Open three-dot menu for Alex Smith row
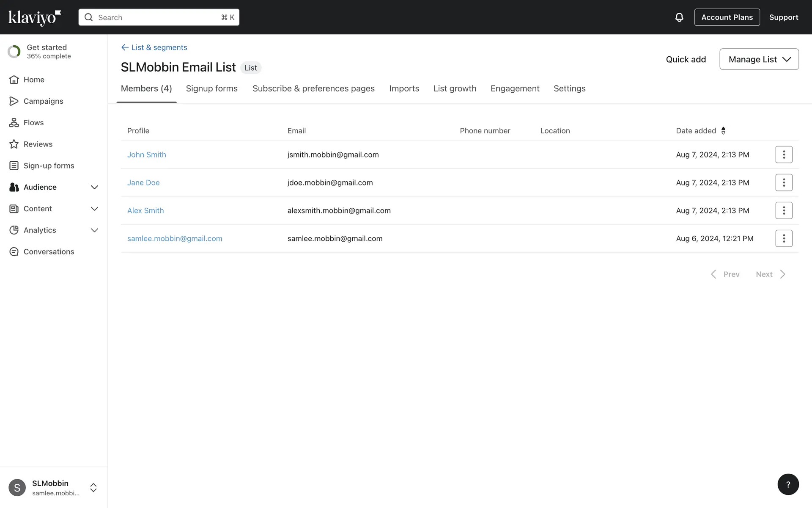This screenshot has height=508, width=812. tap(783, 210)
